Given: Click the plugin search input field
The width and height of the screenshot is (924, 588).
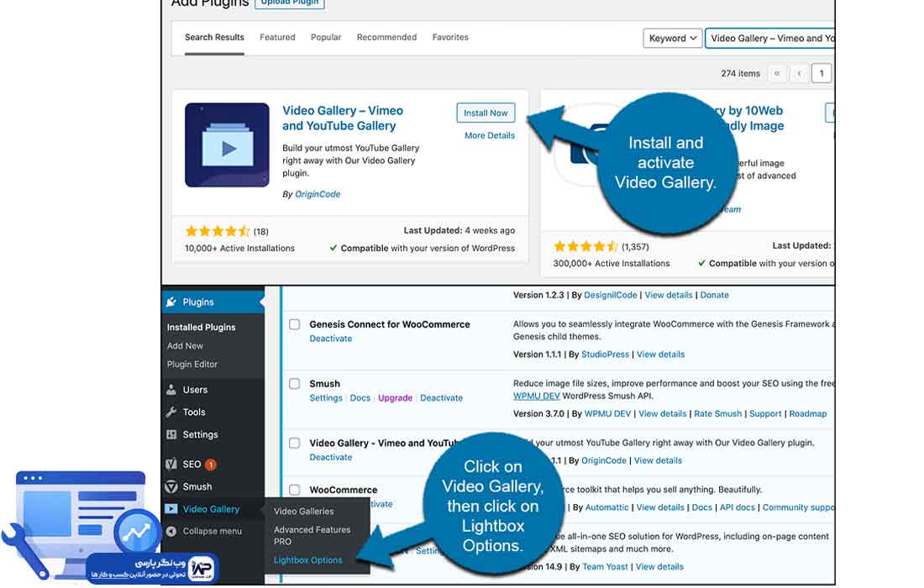Looking at the screenshot, I should (x=769, y=38).
